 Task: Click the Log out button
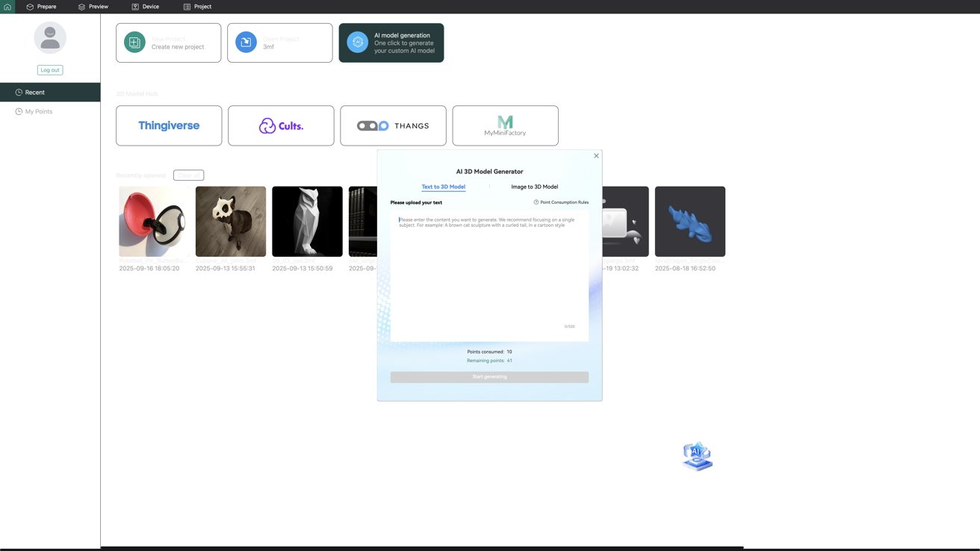(x=50, y=70)
